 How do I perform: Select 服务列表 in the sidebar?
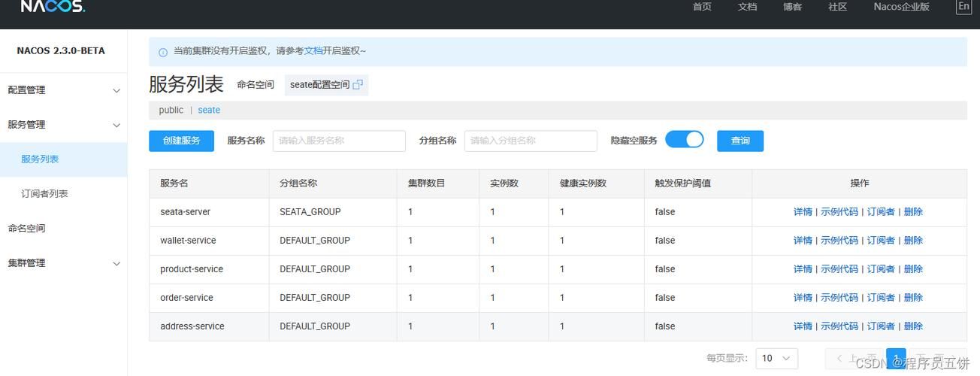point(64,159)
